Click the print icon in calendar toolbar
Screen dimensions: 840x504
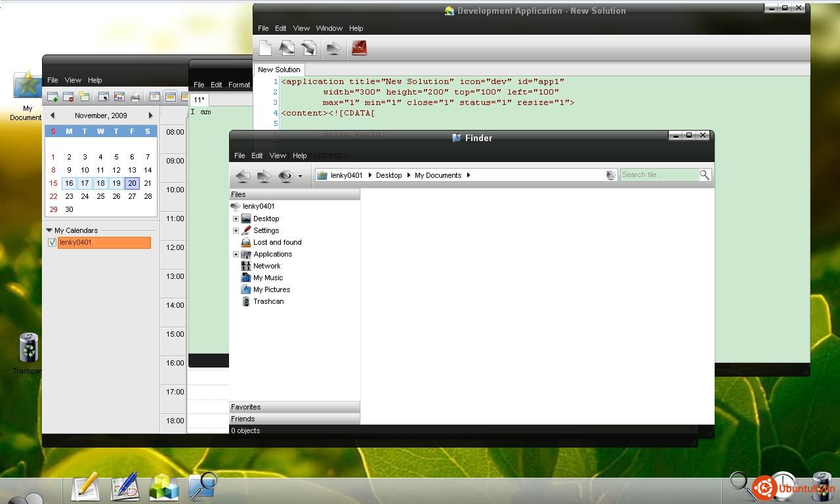pyautogui.click(x=135, y=96)
